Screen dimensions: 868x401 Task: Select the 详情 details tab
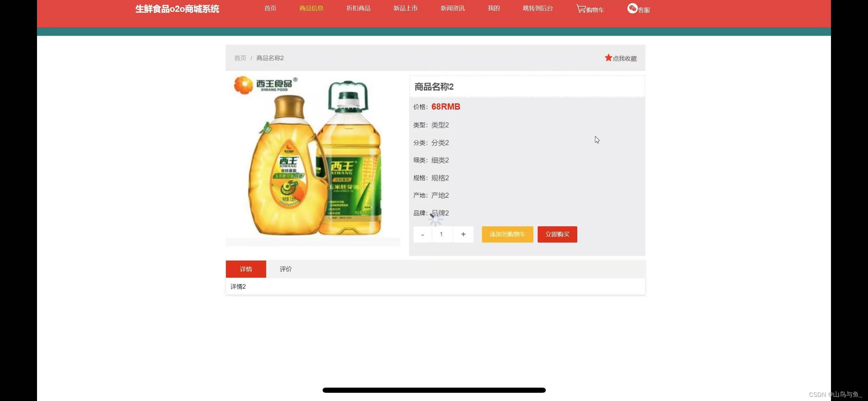pos(246,269)
